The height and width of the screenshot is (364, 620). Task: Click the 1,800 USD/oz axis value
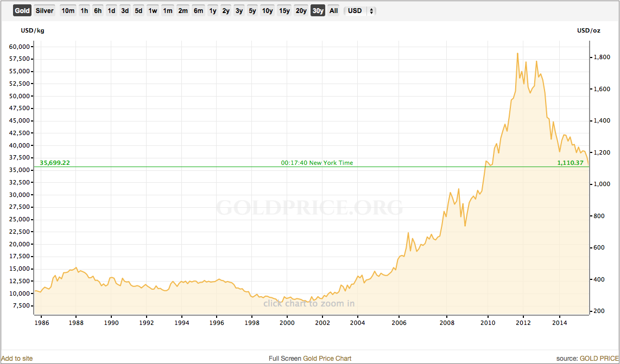[601, 58]
